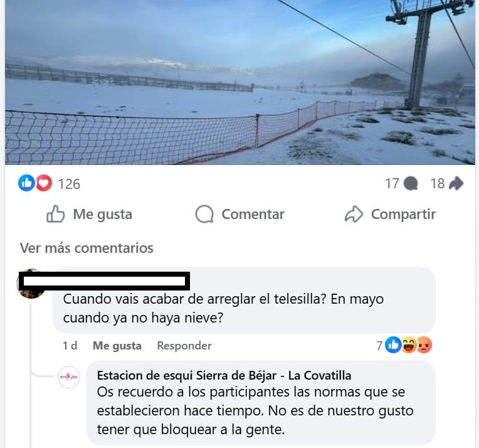Open the snowy ski slope photo
479x448 pixels.
pos(239,82)
